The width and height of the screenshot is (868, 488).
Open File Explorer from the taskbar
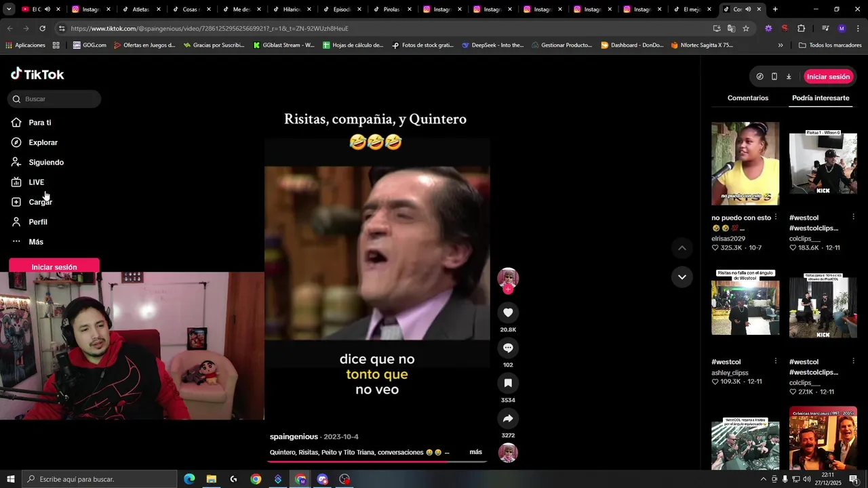pyautogui.click(x=212, y=479)
